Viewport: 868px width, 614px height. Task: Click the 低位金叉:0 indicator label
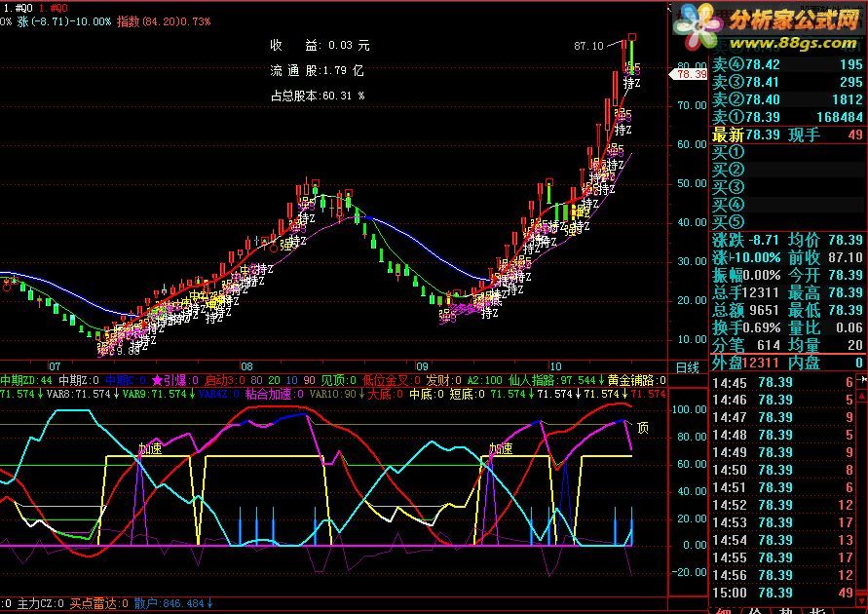coord(392,380)
